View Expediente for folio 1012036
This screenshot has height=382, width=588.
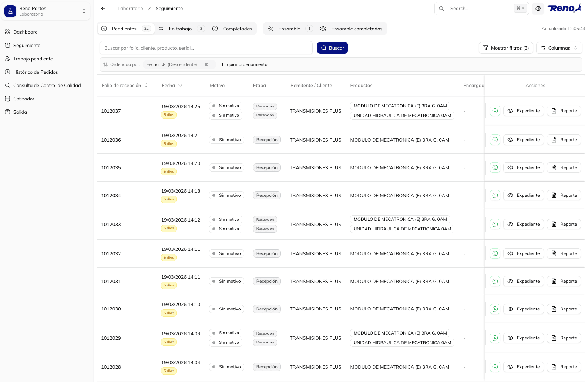click(523, 140)
